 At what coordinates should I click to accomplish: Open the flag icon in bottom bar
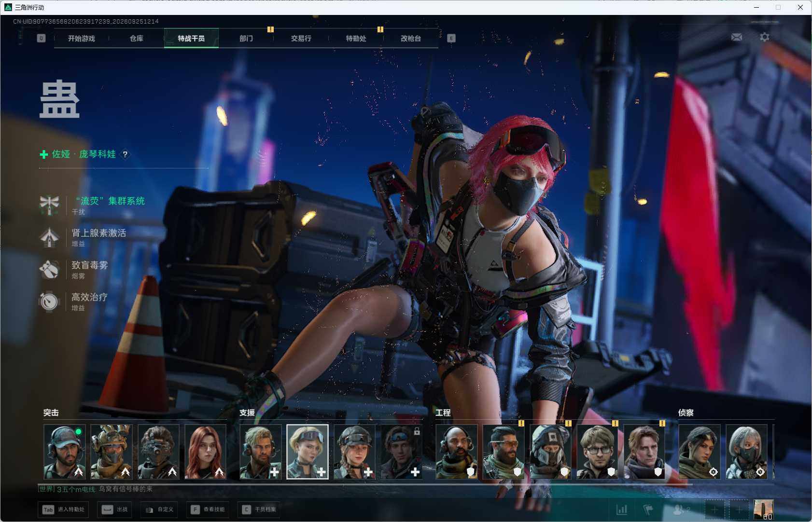click(648, 509)
